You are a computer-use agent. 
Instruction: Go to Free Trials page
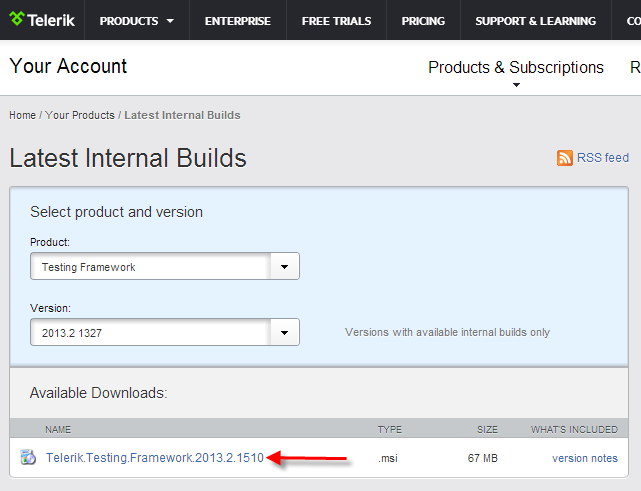(x=336, y=21)
